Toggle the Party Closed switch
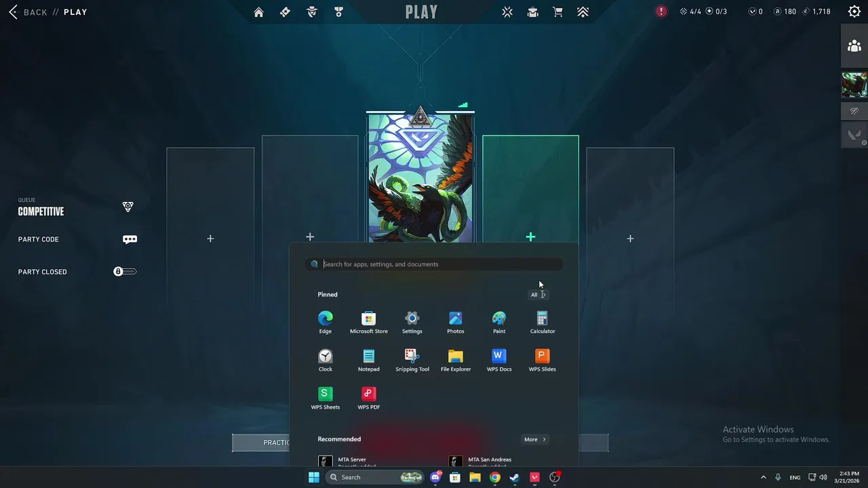This screenshot has width=868, height=488. tap(125, 272)
